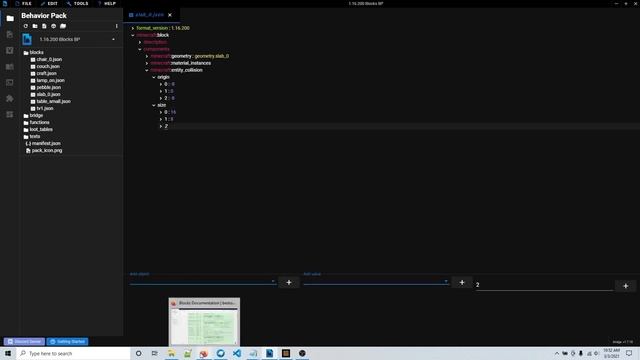Expand the loot_tables folder
Viewport: 640px width, 360px height.
point(38,129)
